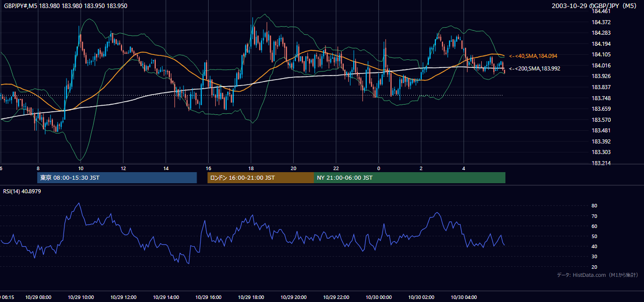Screen dimensions: 644x302
Task: Click price axis value 184.283
Action: pyautogui.click(x=602, y=33)
